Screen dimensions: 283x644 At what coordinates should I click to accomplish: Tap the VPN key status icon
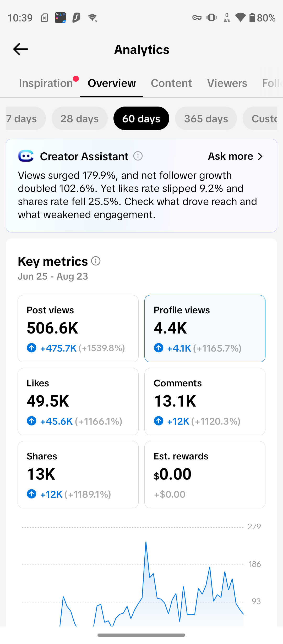(x=197, y=18)
